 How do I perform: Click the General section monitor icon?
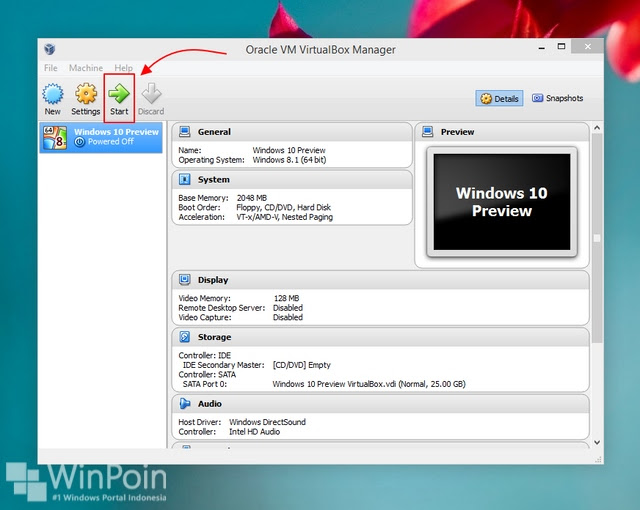(x=184, y=131)
